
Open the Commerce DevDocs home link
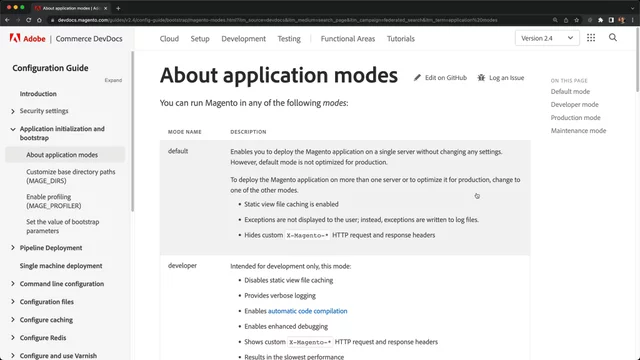coord(89,38)
